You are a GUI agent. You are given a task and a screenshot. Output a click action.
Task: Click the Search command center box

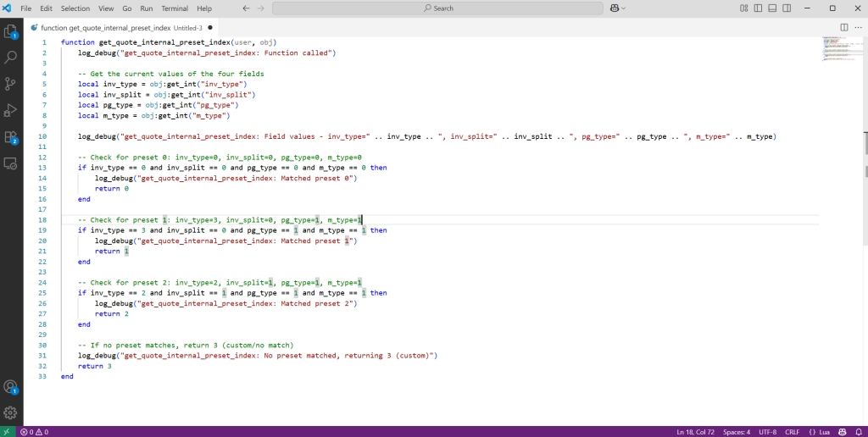[437, 8]
